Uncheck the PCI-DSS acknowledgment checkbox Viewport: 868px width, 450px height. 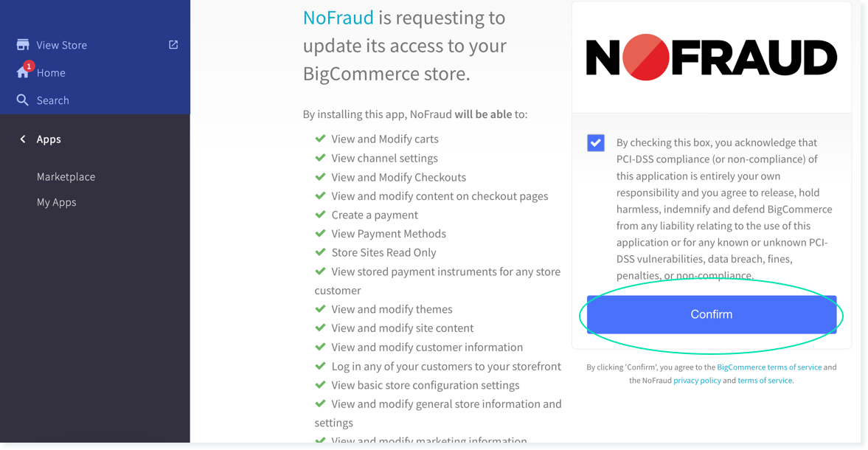[595, 142]
